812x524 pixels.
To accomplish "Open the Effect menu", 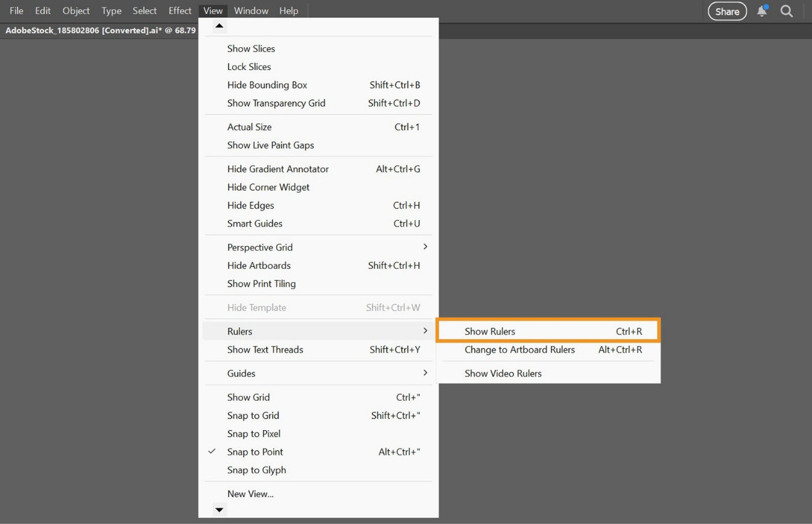I will pyautogui.click(x=179, y=10).
